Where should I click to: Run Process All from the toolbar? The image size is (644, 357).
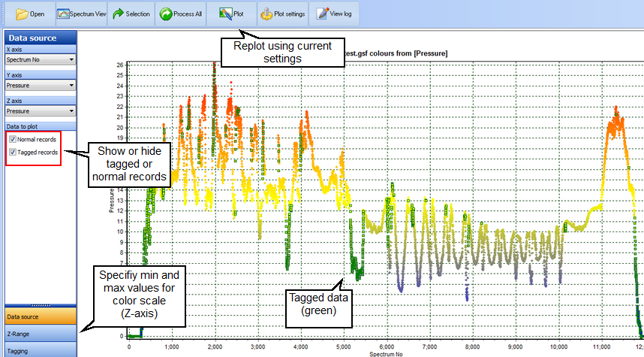point(180,14)
